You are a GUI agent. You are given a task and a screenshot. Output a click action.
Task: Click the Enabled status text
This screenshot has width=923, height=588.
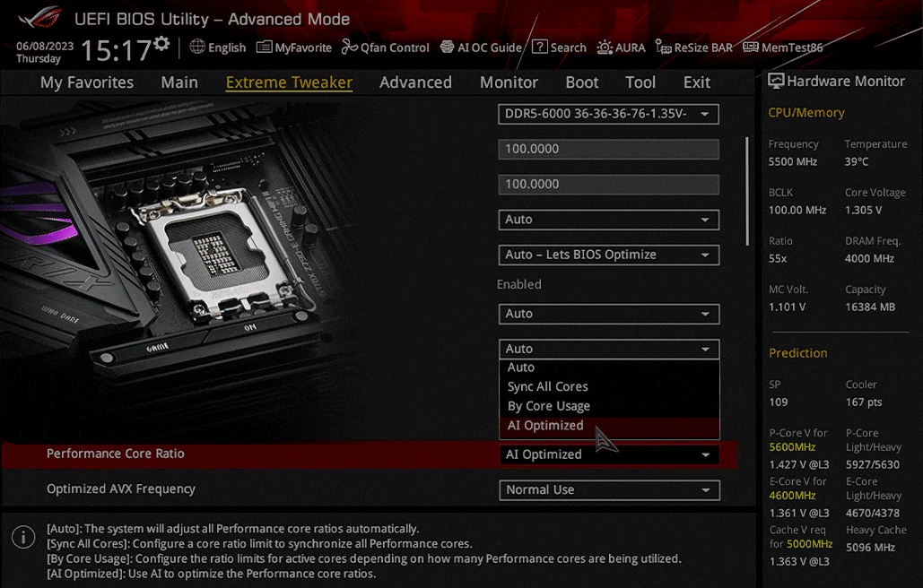[x=518, y=285]
